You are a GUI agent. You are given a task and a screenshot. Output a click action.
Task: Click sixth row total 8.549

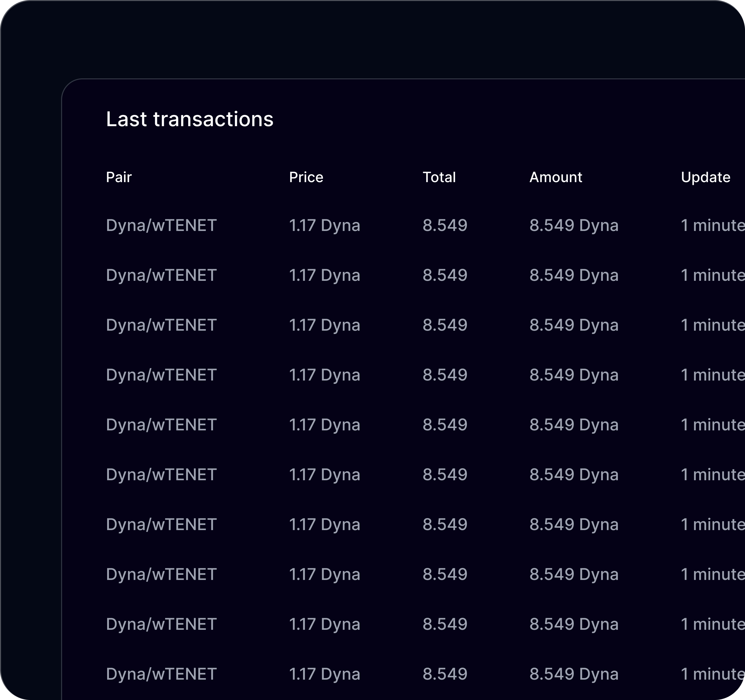tap(445, 475)
